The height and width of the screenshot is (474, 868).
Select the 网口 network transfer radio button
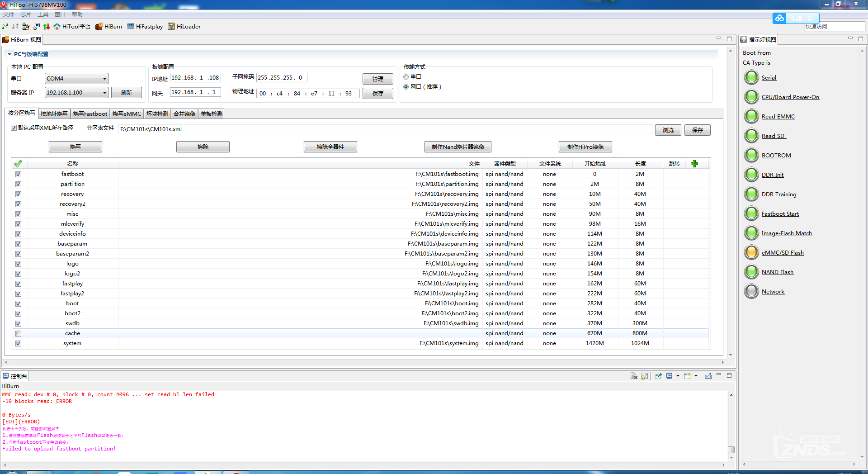pos(406,87)
